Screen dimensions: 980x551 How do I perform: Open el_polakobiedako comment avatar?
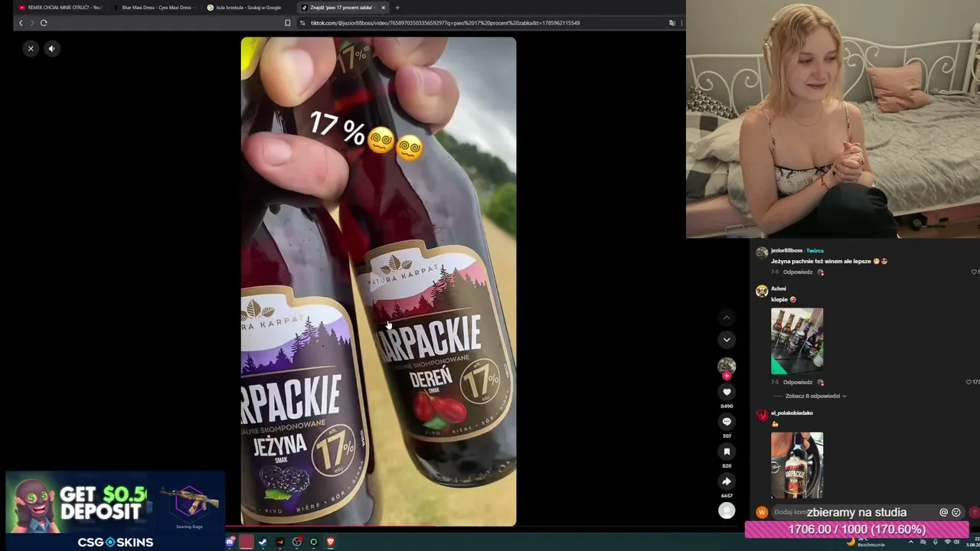coord(761,415)
